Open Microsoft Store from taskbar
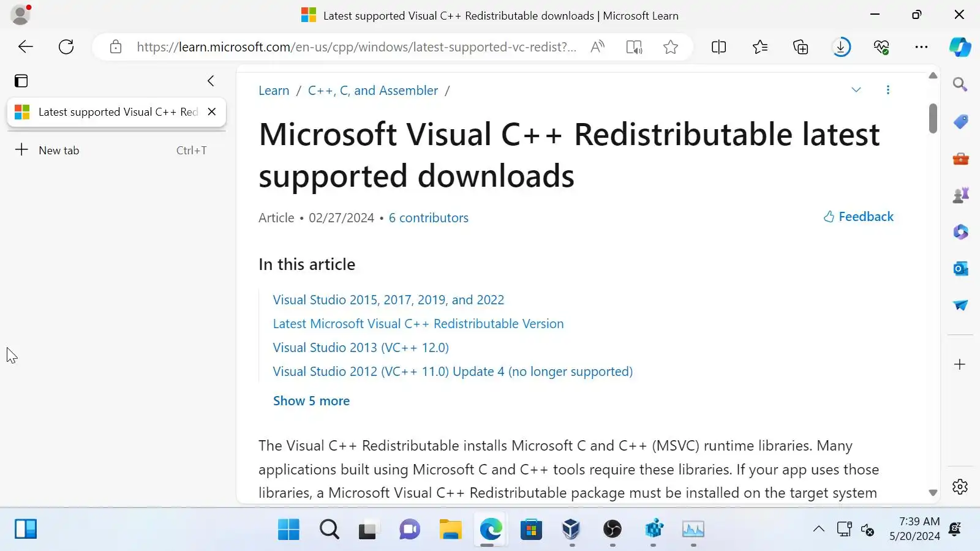 [531, 529]
